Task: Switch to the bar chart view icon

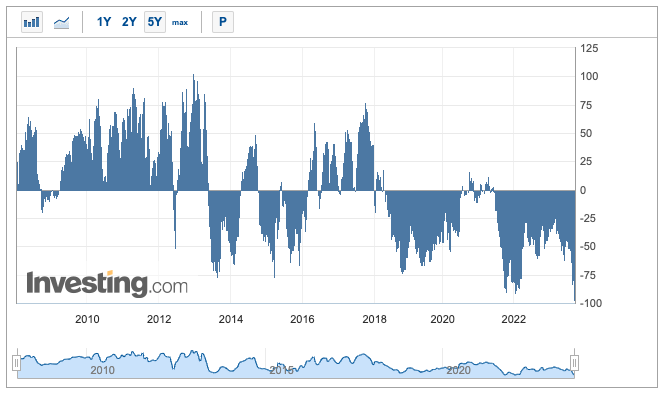Action: click(32, 22)
